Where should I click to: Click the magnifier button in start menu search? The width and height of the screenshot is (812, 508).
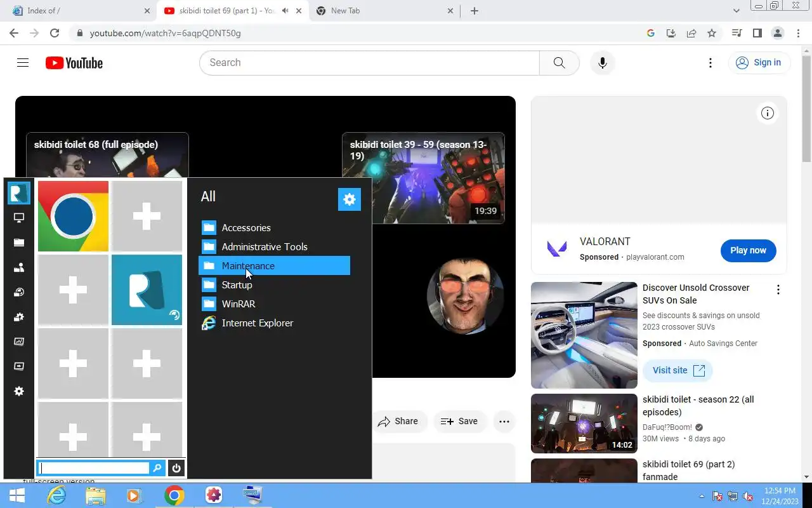coord(157,469)
